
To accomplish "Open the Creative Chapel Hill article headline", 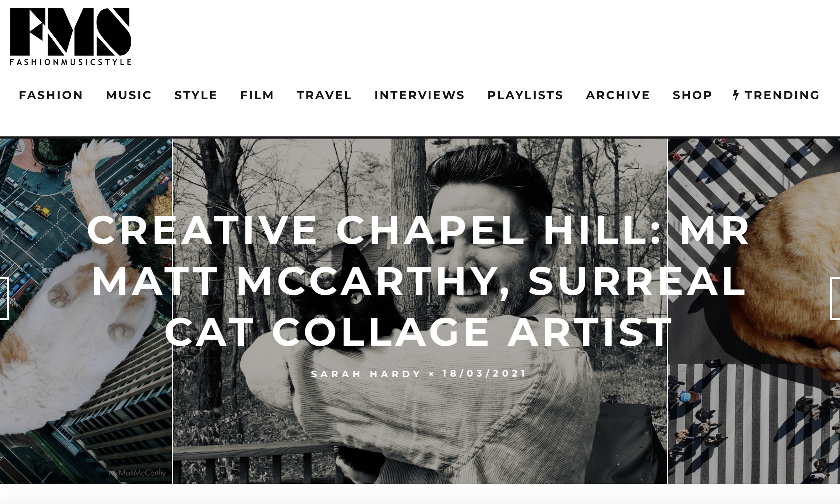I will coord(419,281).
